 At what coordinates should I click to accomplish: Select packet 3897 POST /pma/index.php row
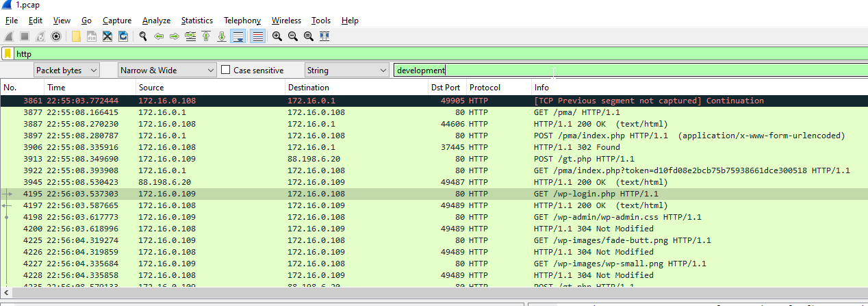click(434, 136)
